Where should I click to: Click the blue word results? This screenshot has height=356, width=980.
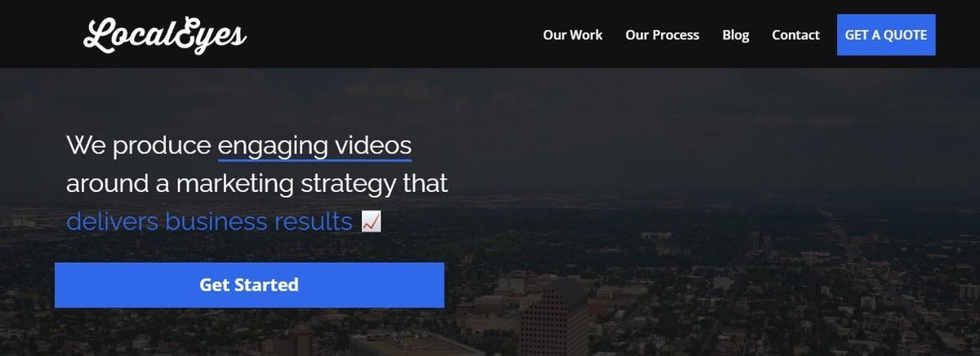(x=313, y=221)
